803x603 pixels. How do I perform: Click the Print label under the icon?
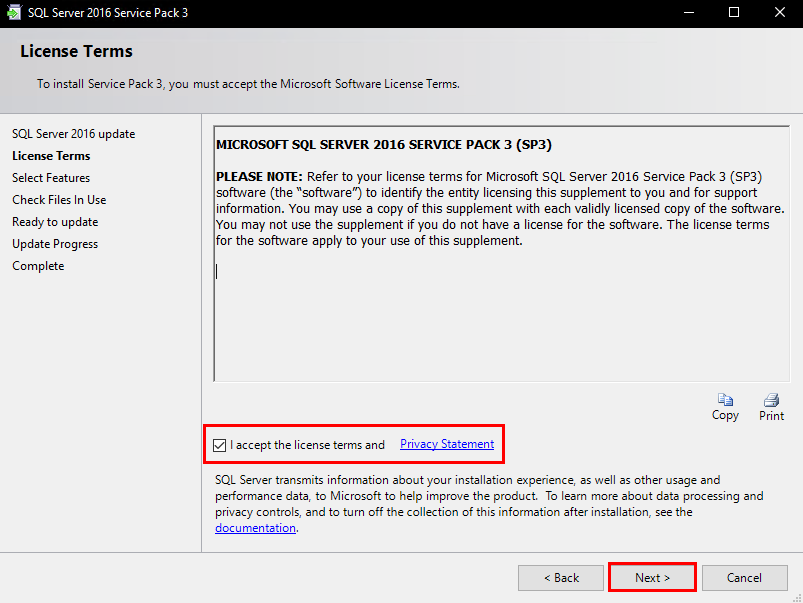pos(771,415)
